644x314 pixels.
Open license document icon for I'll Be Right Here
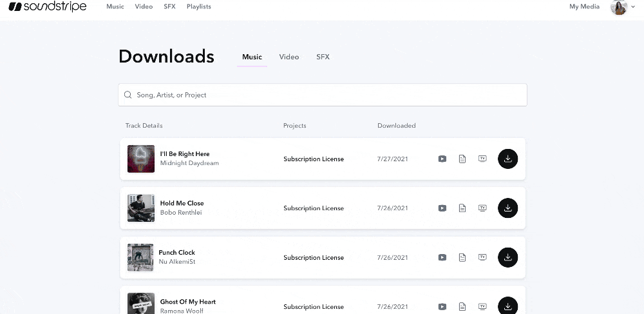[x=462, y=159]
